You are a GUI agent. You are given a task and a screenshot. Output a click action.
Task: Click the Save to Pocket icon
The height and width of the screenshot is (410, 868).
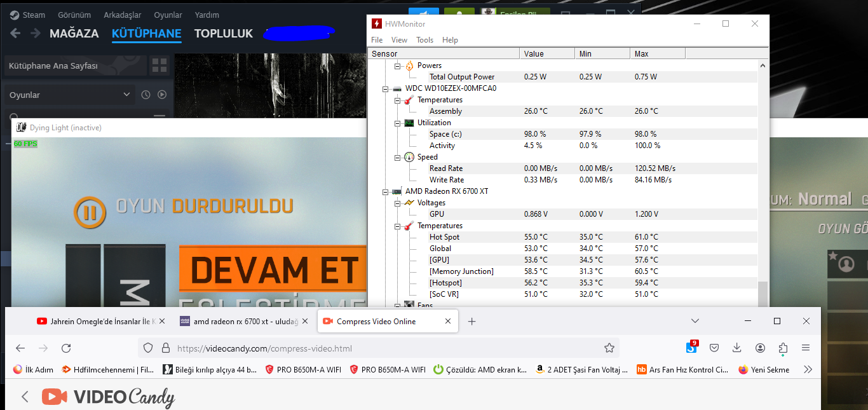coord(714,348)
